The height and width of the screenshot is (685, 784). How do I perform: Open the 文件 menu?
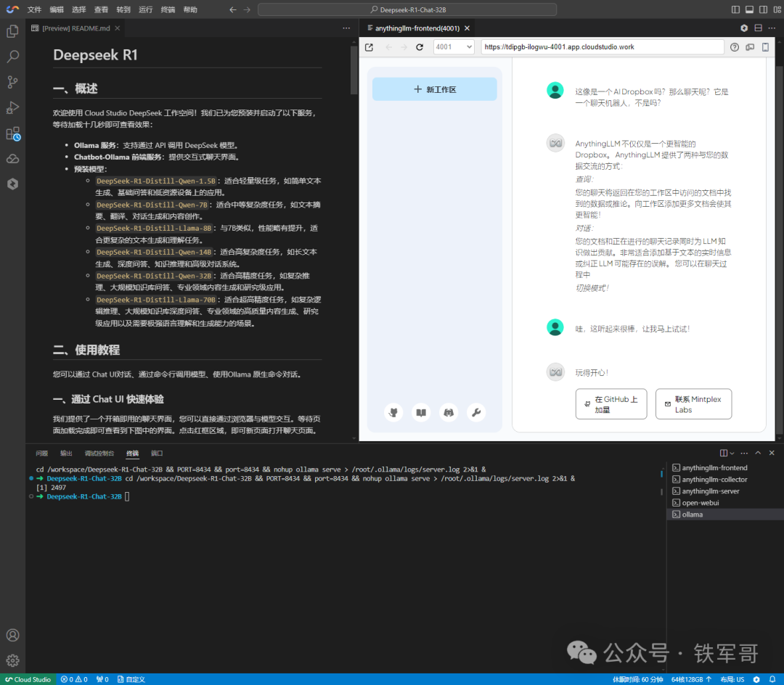(35, 9)
